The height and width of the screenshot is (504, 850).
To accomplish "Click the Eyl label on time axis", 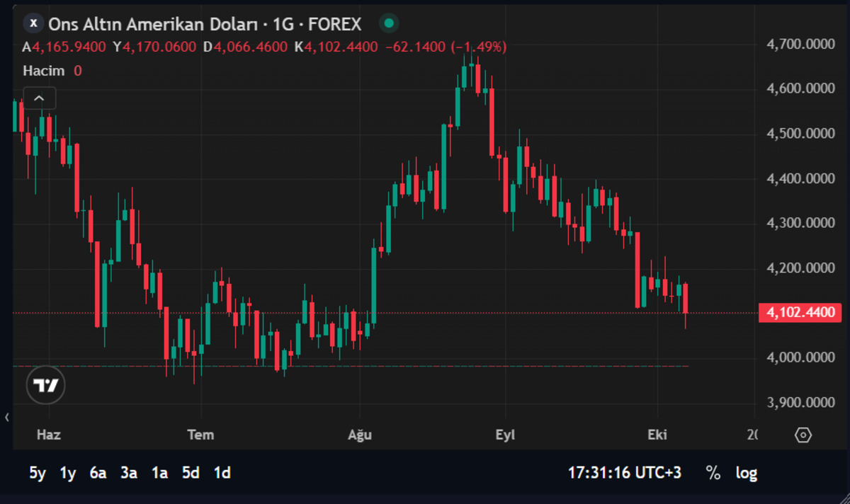I will 505,435.
